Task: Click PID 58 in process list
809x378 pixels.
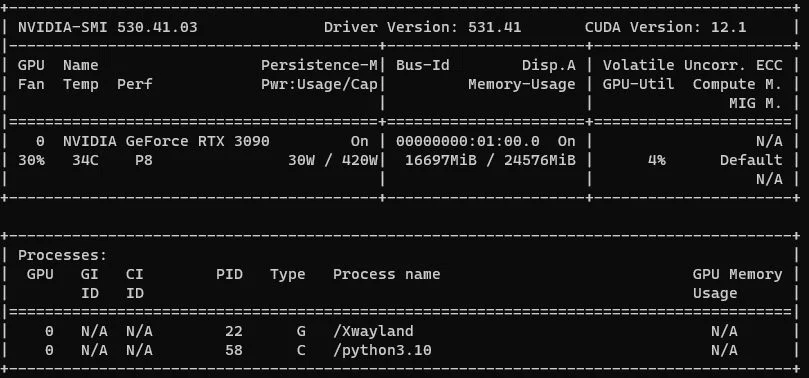Action: coord(234,351)
